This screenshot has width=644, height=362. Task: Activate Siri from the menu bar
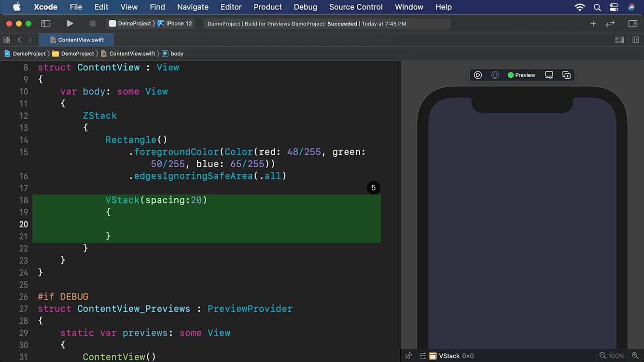pyautogui.click(x=632, y=7)
